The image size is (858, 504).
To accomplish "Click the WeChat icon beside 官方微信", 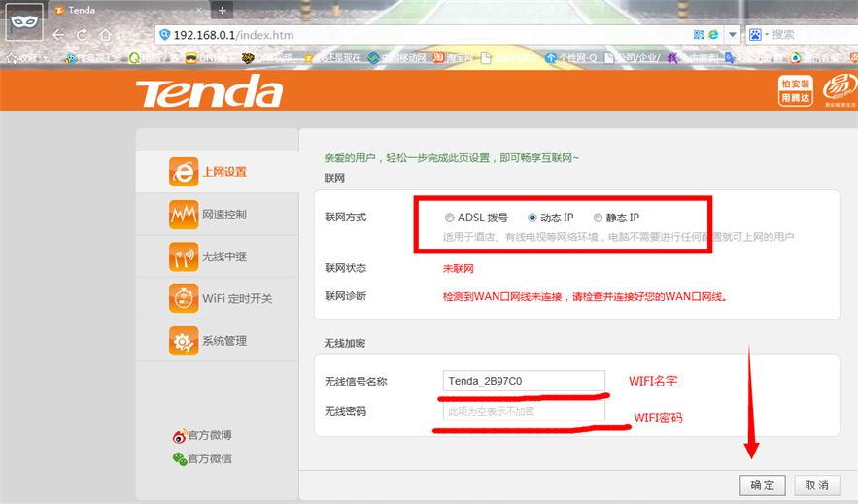I will [x=180, y=459].
